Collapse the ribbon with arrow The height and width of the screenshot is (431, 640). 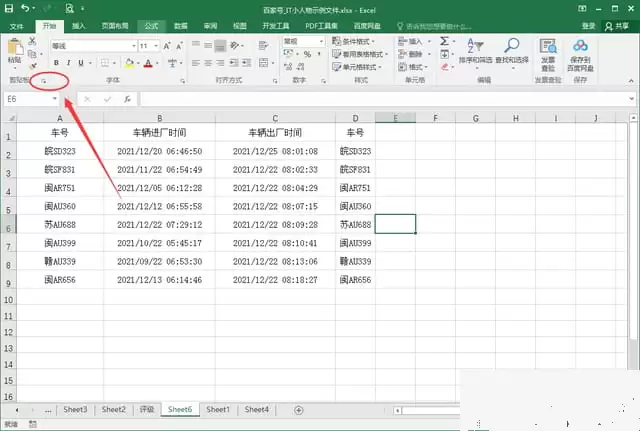(631, 81)
